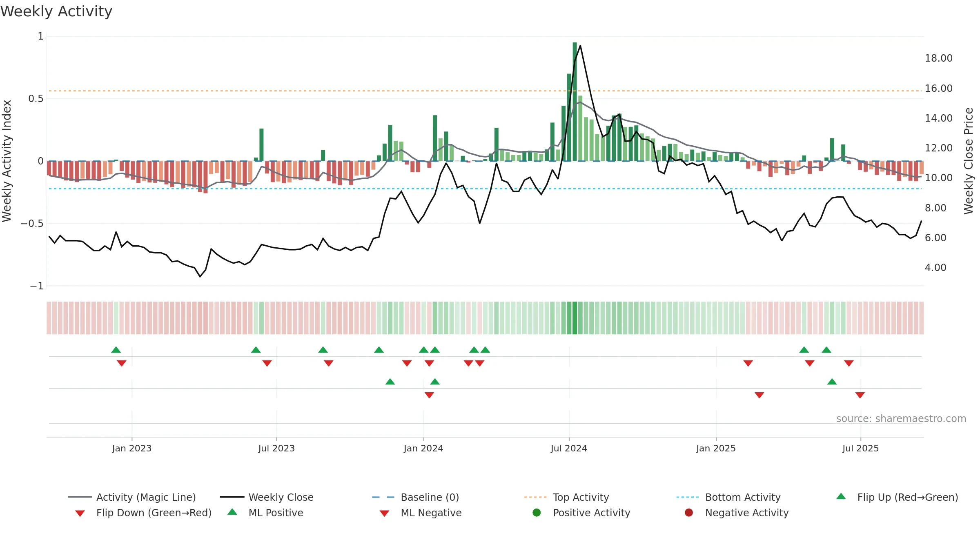Click the Flip Down red triangle legend icon

click(x=80, y=513)
